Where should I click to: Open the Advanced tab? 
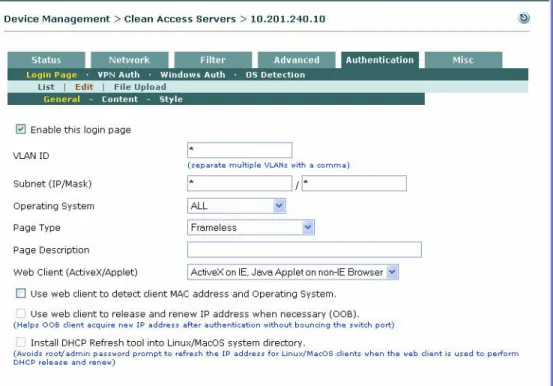(x=297, y=60)
